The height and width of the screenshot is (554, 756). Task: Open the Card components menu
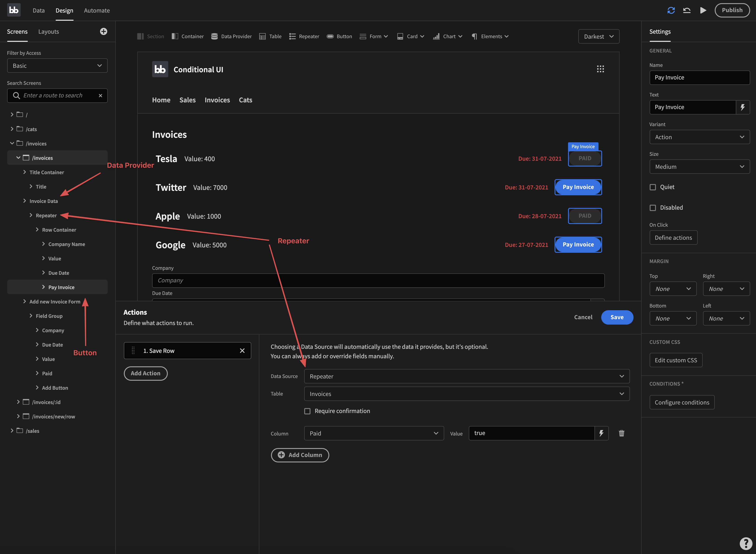tap(411, 36)
